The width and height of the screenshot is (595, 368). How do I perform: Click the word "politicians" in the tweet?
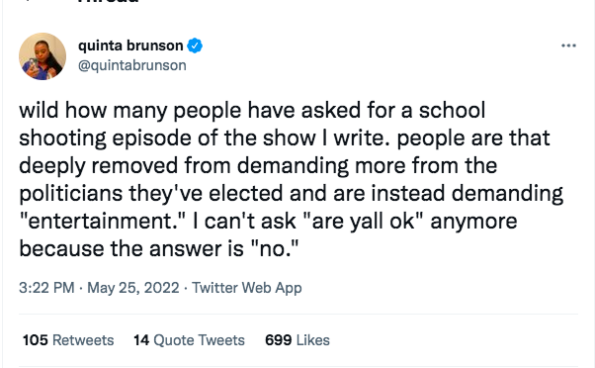click(71, 193)
